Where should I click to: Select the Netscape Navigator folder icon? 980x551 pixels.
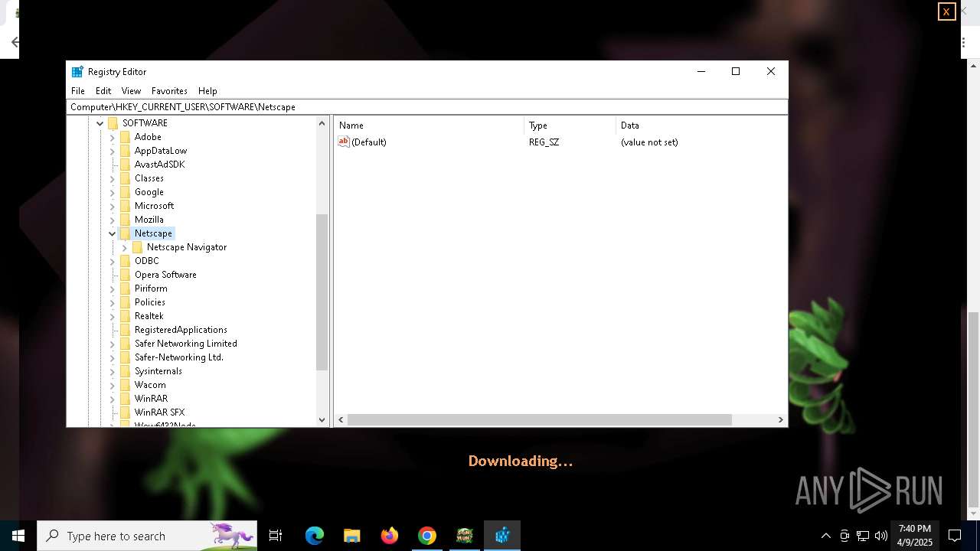(138, 247)
